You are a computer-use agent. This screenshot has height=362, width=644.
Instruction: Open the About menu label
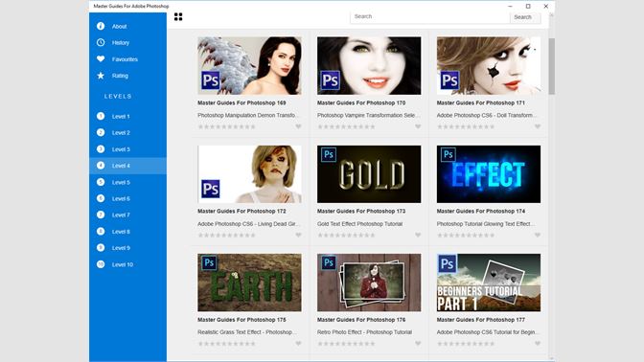[119, 27]
